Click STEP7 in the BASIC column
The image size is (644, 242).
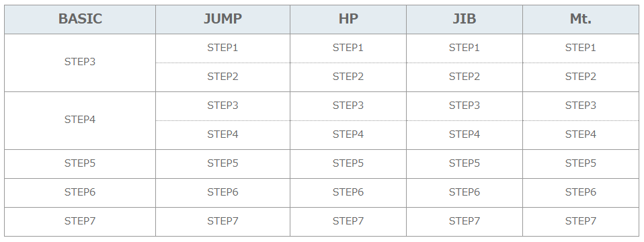coord(80,221)
